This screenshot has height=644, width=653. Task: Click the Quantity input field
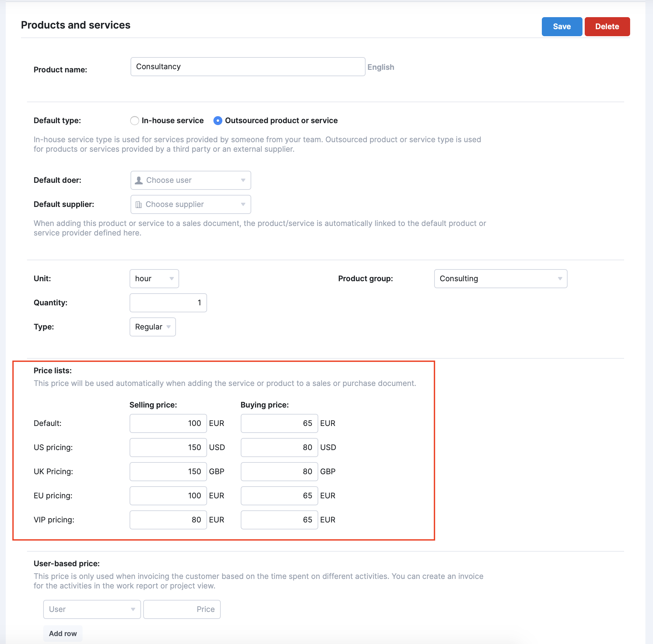[168, 302]
